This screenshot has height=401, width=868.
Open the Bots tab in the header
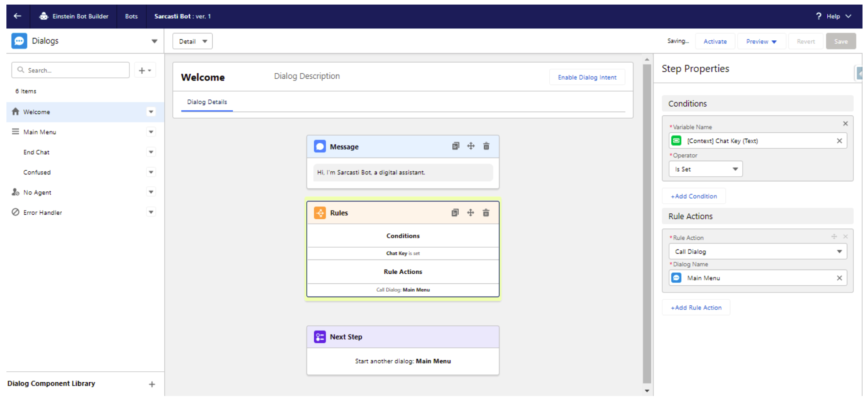(x=131, y=16)
